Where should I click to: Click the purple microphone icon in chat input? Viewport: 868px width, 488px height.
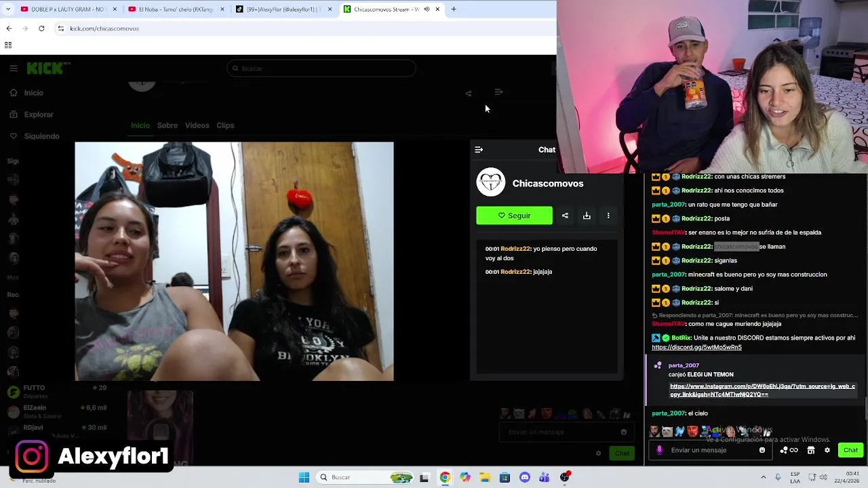[659, 450]
